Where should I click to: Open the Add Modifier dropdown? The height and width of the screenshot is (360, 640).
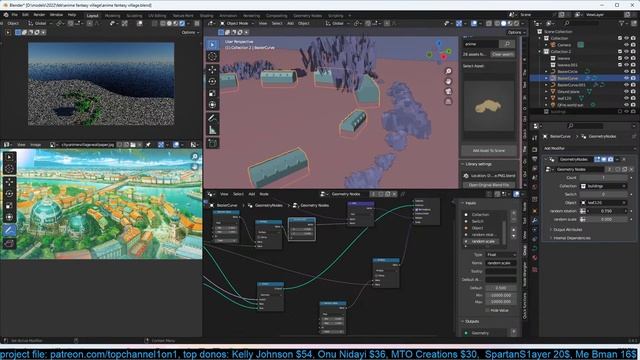click(588, 149)
